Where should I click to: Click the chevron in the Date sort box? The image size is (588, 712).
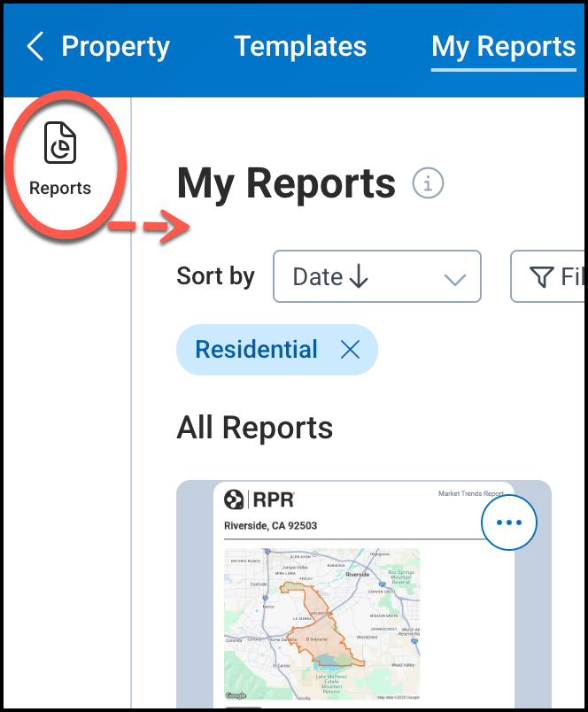454,279
